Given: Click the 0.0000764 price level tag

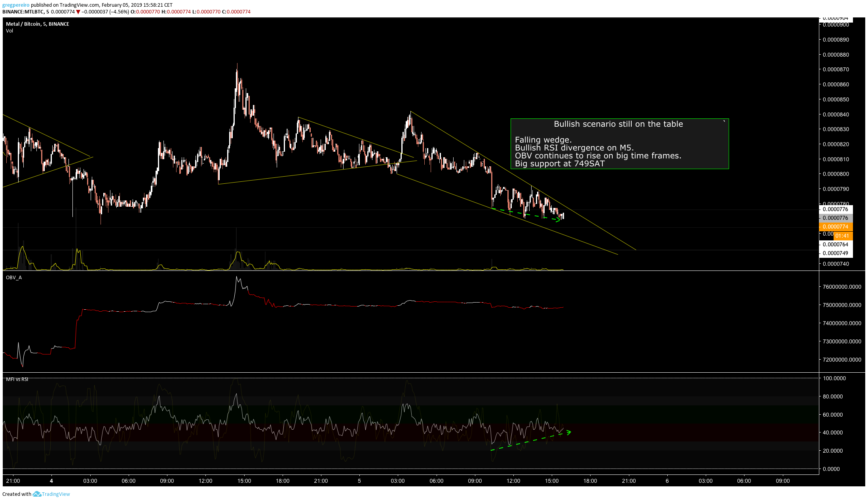Looking at the screenshot, I should click(x=836, y=245).
